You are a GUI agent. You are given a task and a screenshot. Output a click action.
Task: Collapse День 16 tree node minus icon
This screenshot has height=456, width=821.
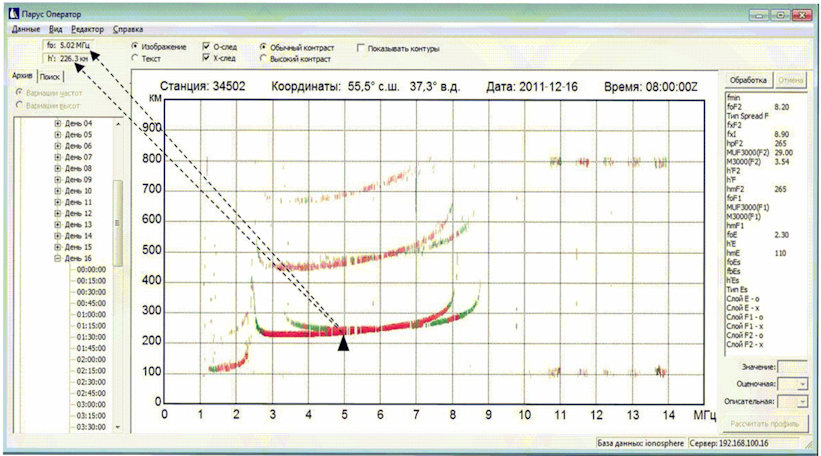(58, 259)
